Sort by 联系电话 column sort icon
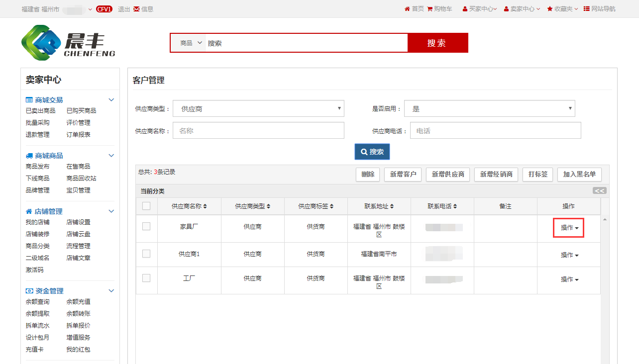Image resolution: width=639 pixels, height=364 pixels. pyautogui.click(x=455, y=206)
